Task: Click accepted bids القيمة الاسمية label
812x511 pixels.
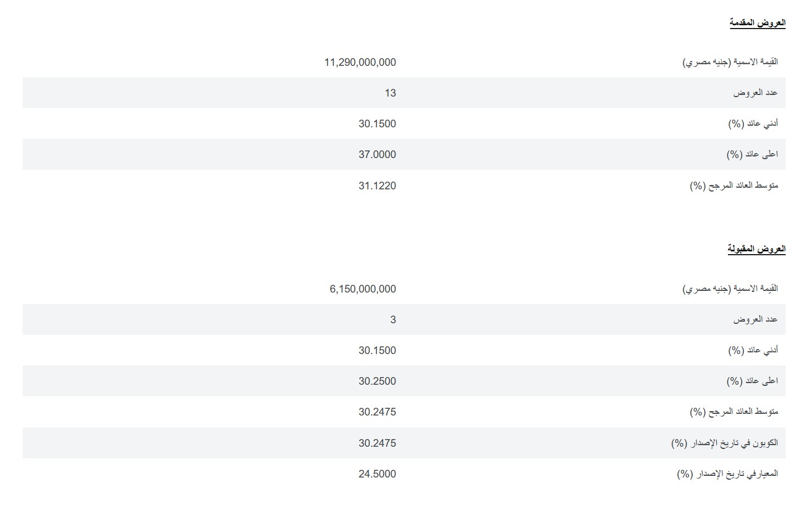Action: pos(730,289)
